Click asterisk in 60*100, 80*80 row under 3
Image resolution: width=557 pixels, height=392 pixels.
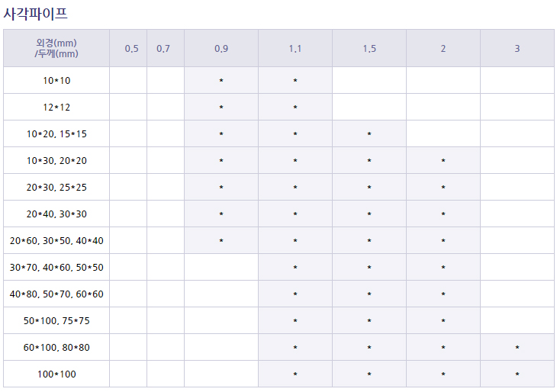(x=517, y=348)
